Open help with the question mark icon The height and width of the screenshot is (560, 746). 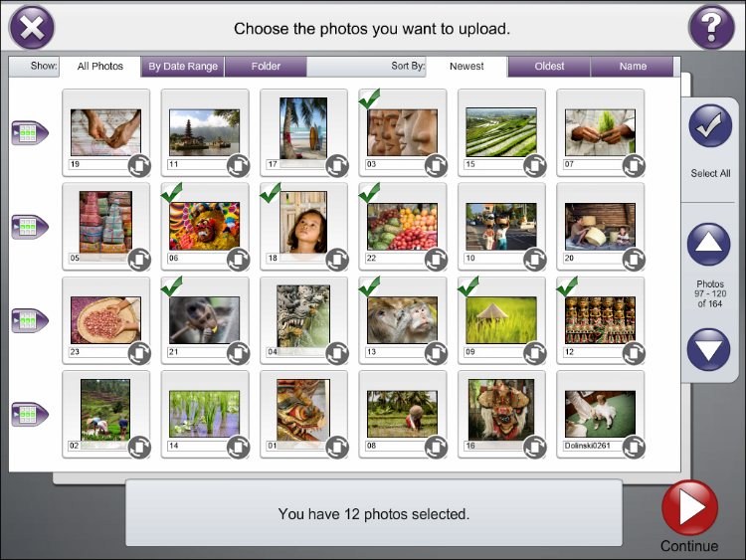(x=711, y=28)
